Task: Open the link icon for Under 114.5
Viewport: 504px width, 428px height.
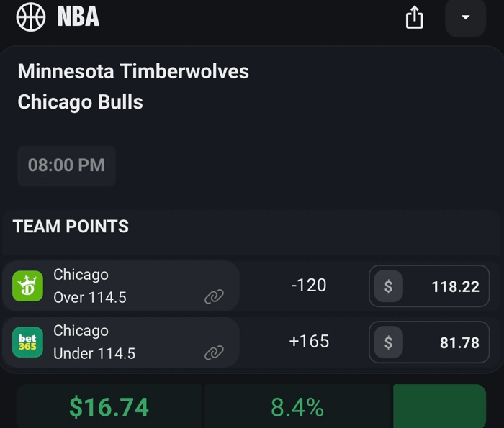Action: tap(214, 352)
